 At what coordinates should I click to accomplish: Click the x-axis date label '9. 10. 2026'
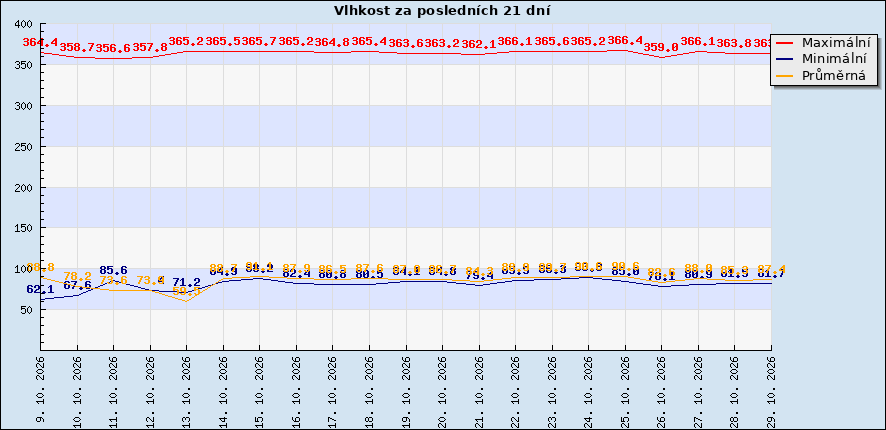[41, 391]
